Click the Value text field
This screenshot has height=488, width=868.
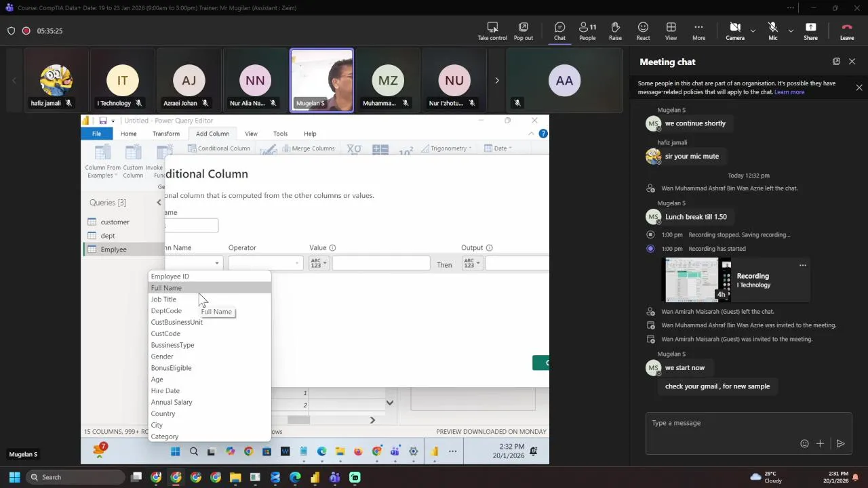click(x=381, y=263)
